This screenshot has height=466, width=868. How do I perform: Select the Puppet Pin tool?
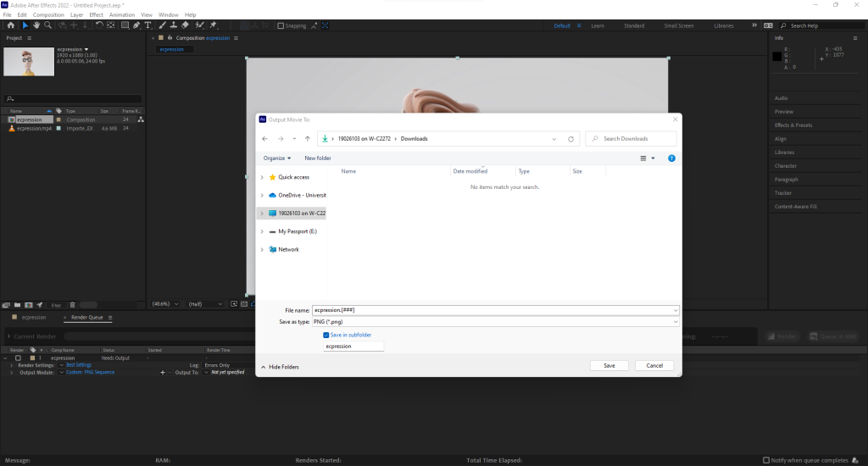click(x=214, y=25)
